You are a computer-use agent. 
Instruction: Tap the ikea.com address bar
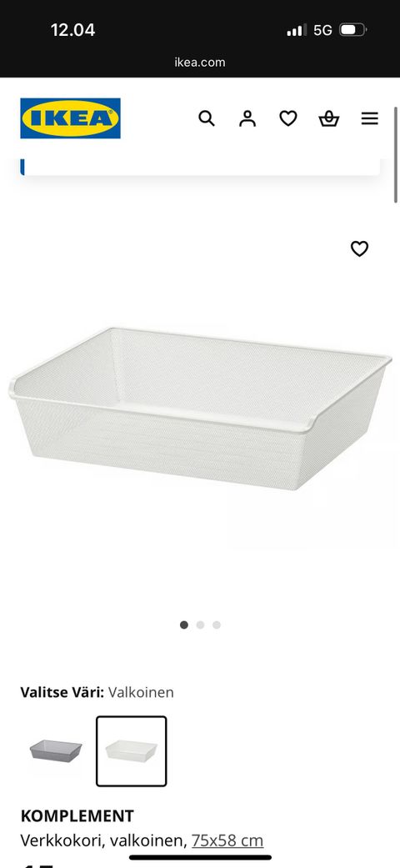[x=200, y=62]
